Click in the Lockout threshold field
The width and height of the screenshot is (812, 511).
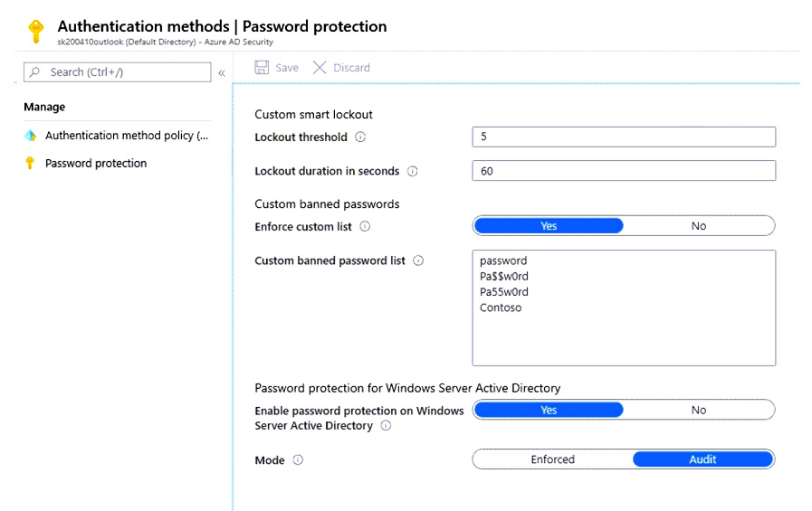point(623,137)
